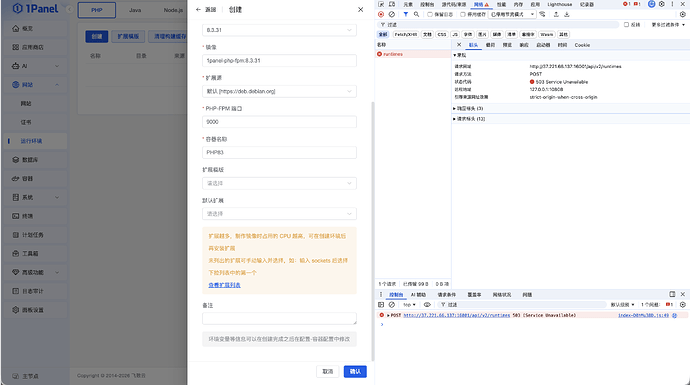Click the blue create button in the runtime toolbar
The image size is (690, 385).
click(x=97, y=37)
